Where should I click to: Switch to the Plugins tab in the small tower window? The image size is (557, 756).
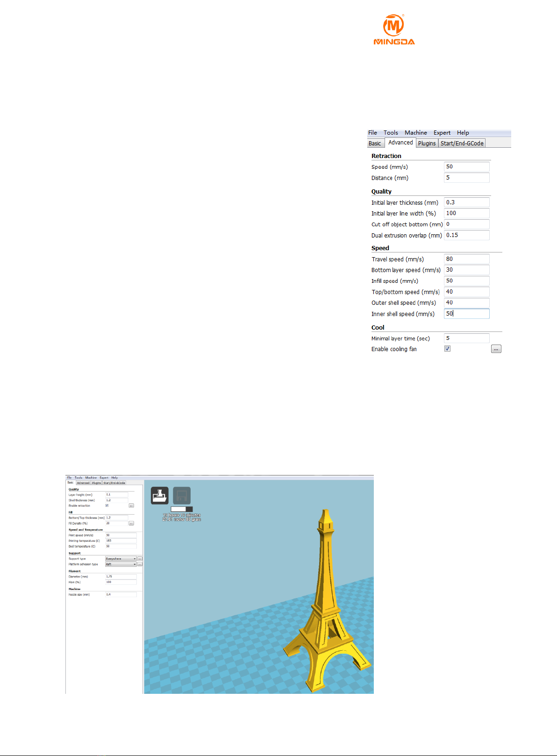click(x=97, y=483)
